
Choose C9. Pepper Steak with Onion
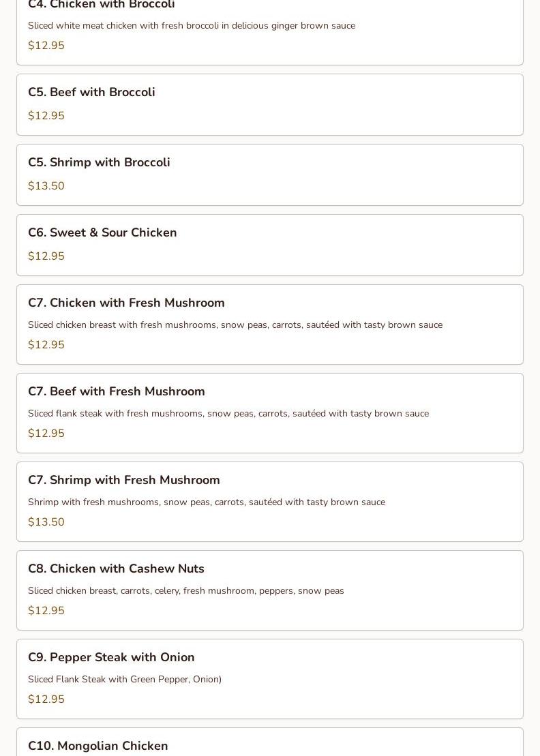[x=270, y=679]
